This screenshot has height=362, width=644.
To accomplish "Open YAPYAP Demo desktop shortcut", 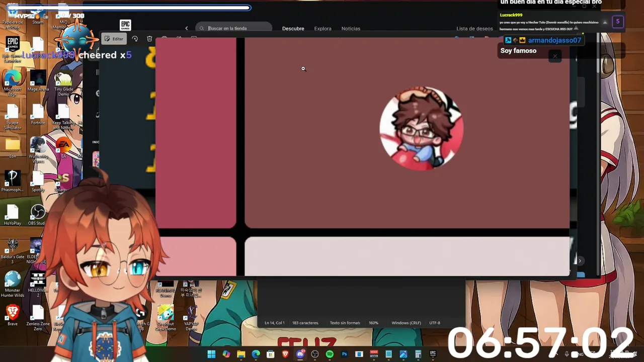I will click(191, 318).
